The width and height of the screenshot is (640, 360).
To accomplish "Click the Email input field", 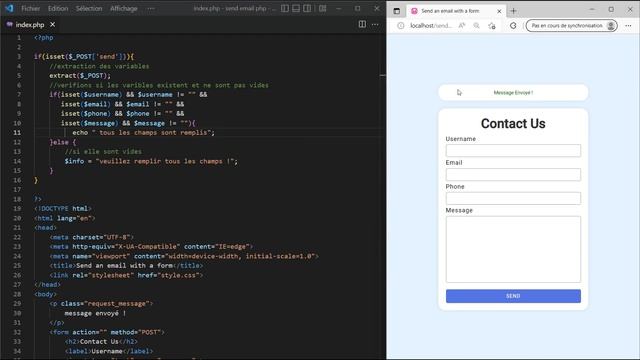I will pyautogui.click(x=513, y=175).
